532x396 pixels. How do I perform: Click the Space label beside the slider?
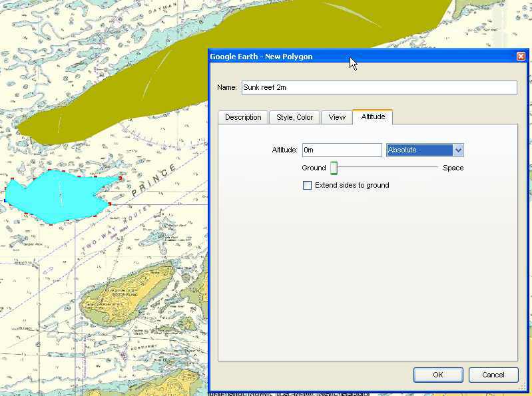point(453,168)
